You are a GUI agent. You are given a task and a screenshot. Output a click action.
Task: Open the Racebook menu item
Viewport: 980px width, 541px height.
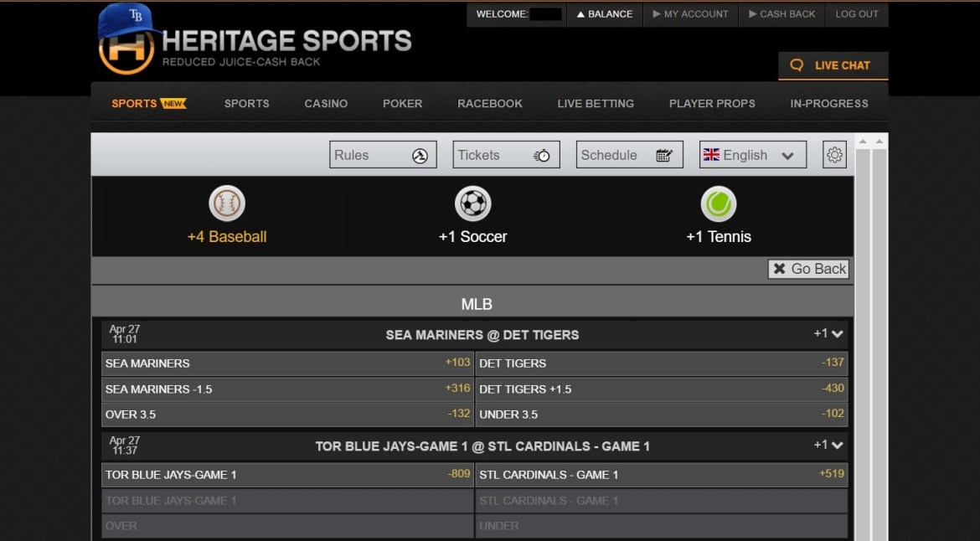click(x=490, y=104)
